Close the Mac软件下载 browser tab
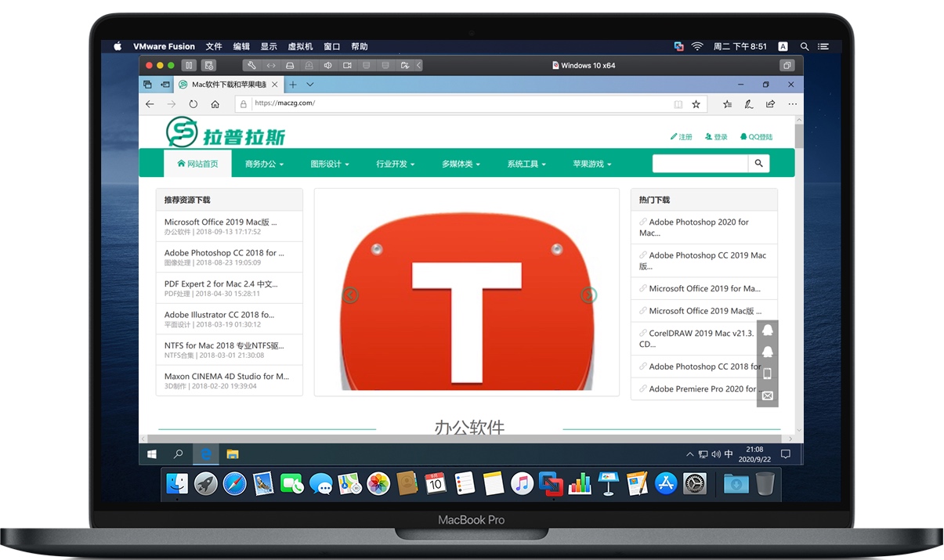The image size is (944, 560). tap(274, 85)
